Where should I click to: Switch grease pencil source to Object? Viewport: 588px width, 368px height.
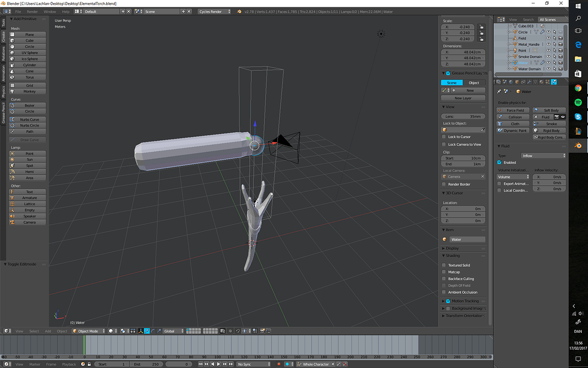click(x=474, y=83)
